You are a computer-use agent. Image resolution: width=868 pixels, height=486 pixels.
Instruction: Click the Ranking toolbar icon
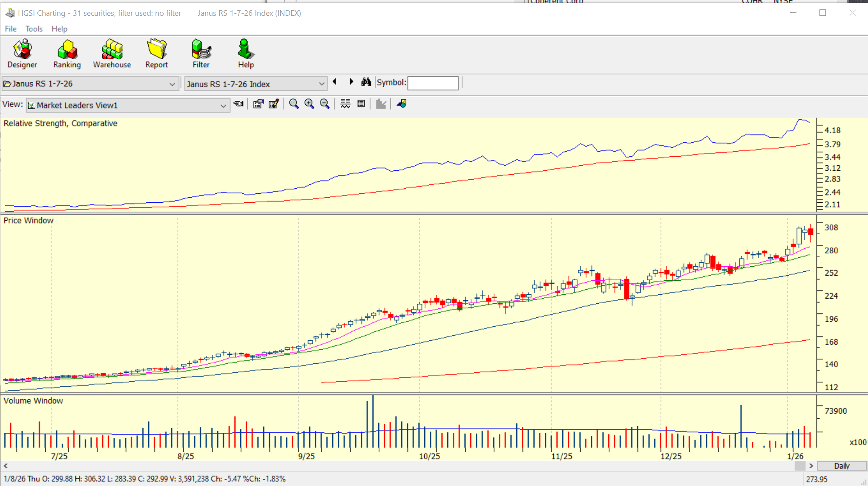point(67,54)
